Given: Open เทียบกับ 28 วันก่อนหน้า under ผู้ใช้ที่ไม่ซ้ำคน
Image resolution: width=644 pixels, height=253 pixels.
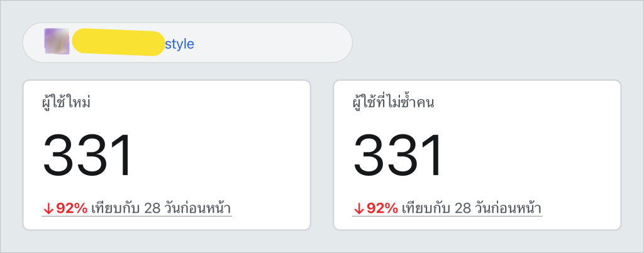Looking at the screenshot, I should [472, 208].
